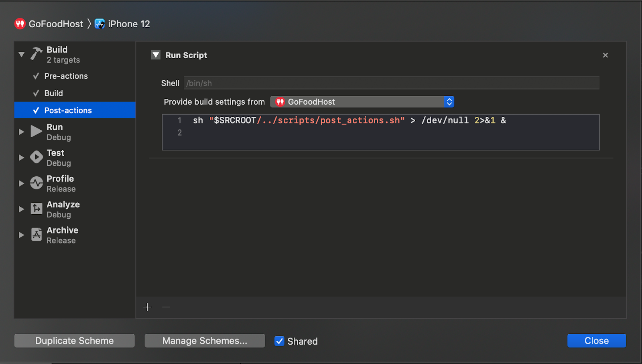
Task: Click the Build hammer icon
Action: pos(37,54)
